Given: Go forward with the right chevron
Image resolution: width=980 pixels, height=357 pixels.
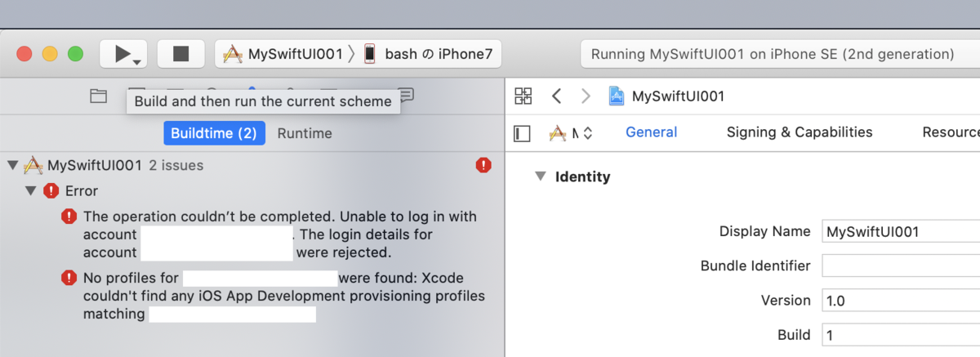Looking at the screenshot, I should pyautogui.click(x=586, y=96).
